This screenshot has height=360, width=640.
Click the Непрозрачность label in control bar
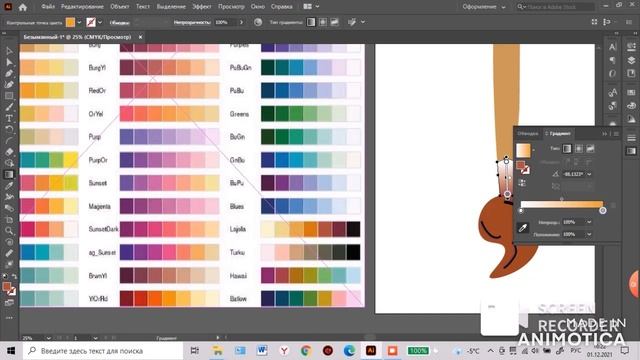tap(191, 22)
